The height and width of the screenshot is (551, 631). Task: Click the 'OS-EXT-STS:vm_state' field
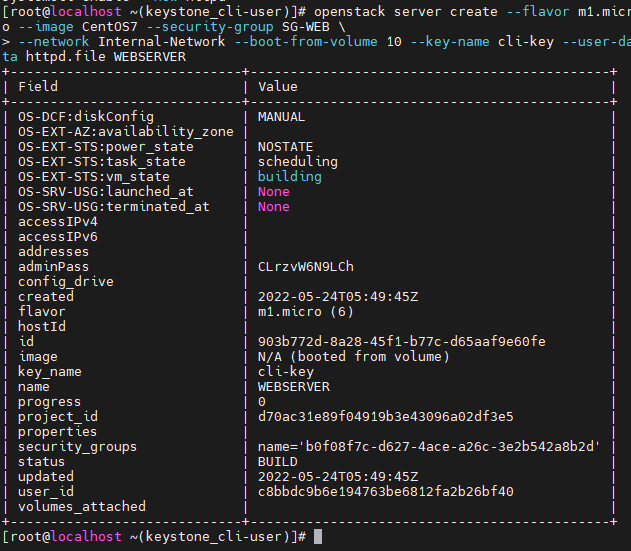[x=94, y=177]
